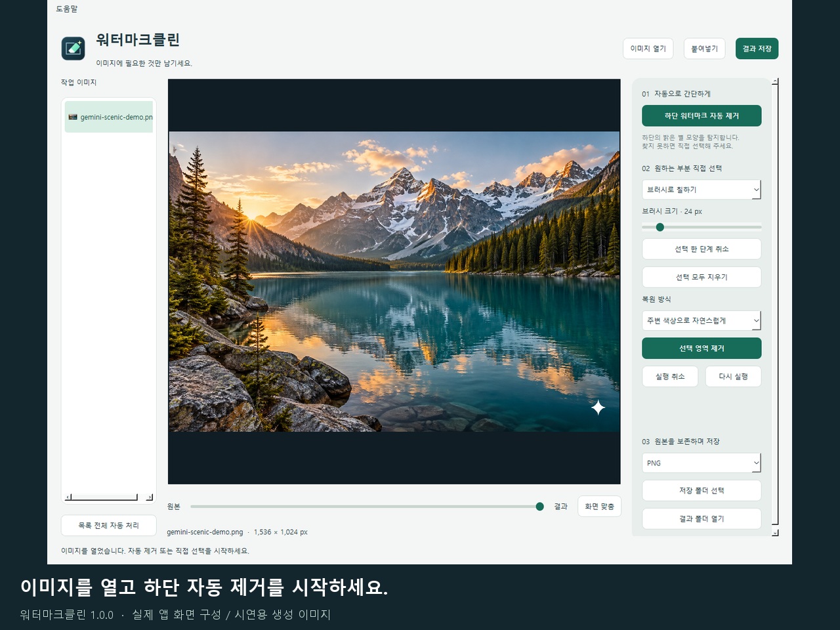Open the 브러시로 칠하기 selection mode dropdown
The height and width of the screenshot is (630, 840).
click(x=702, y=190)
